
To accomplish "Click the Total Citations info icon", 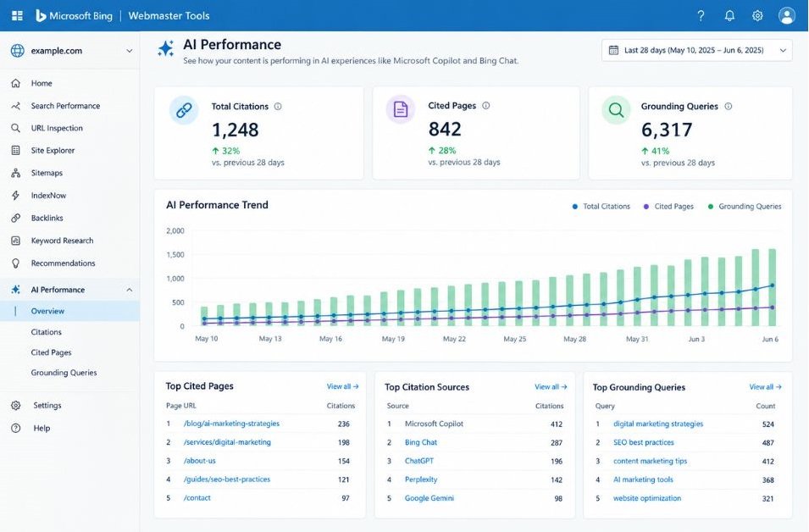I will pos(278,106).
